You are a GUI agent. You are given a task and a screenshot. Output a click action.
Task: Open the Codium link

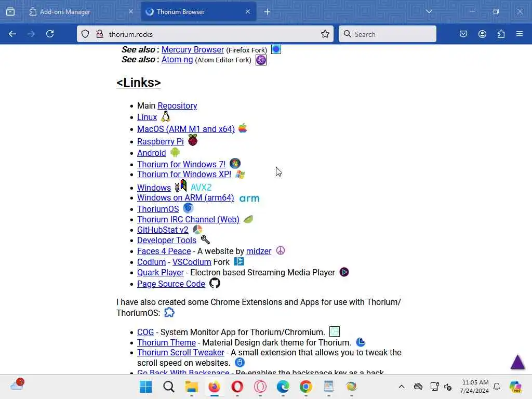click(151, 262)
